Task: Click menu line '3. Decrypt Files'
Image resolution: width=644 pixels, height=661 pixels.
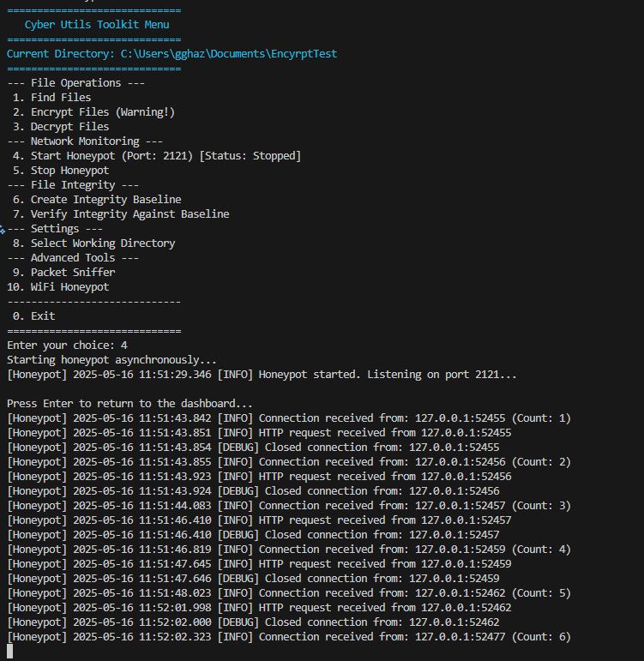Action: [61, 127]
